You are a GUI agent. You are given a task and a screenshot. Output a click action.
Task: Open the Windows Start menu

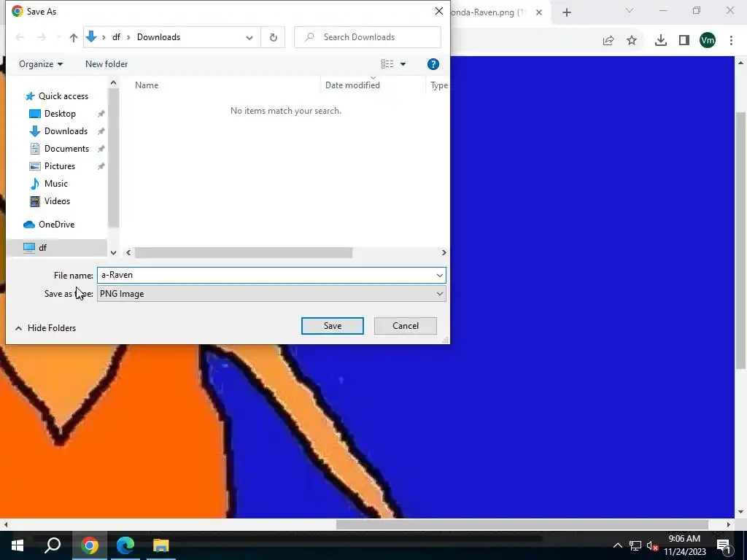point(18,545)
